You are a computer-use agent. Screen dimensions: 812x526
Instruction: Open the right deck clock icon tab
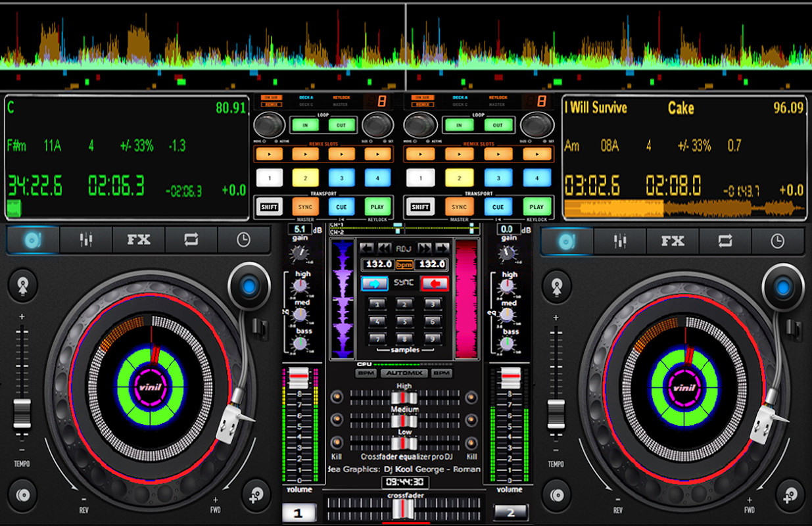click(x=777, y=241)
